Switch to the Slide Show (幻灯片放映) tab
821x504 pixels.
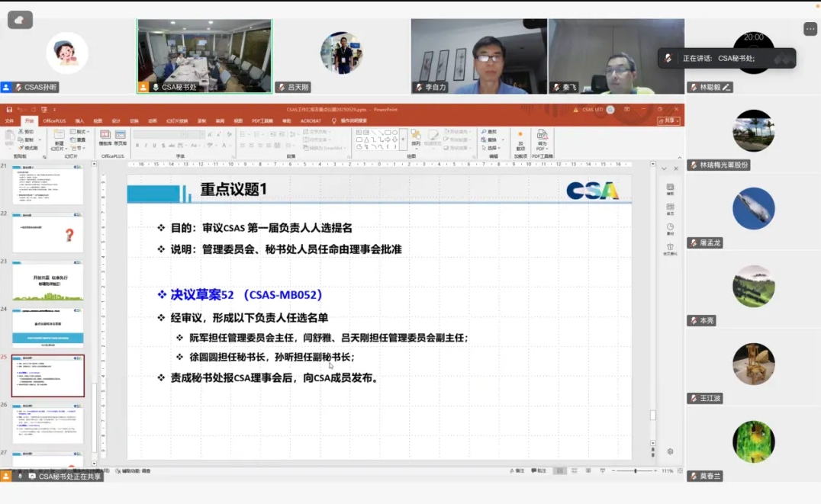click(x=177, y=121)
